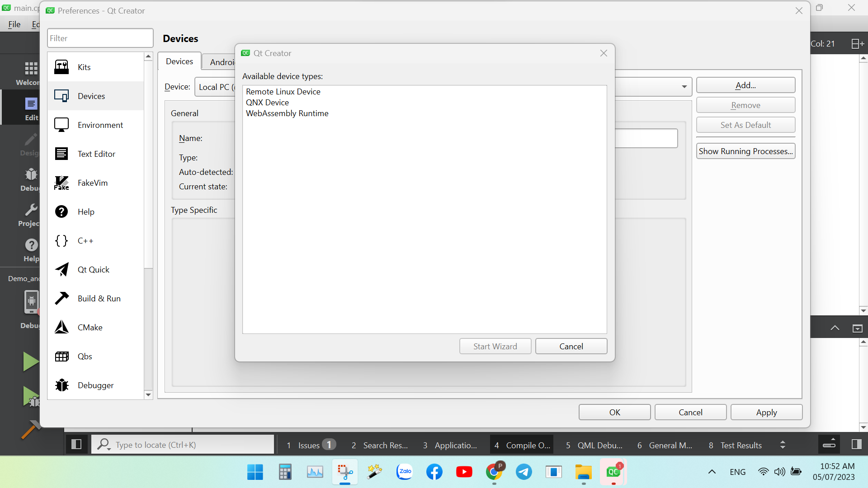
Task: Select QNX Device type
Action: tap(267, 102)
